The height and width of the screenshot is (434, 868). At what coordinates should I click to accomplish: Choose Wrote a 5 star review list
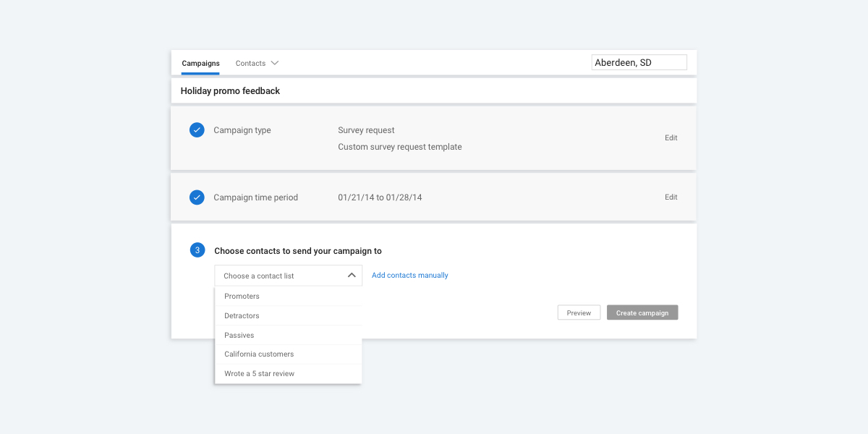click(288, 374)
